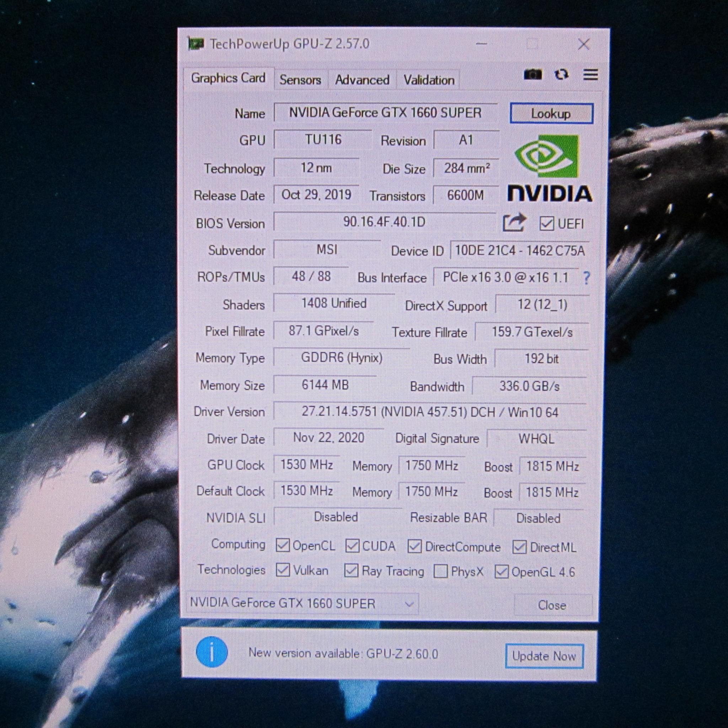Viewport: 728px width, 728px height.
Task: Click the Transistors field 6600M
Action: pos(466,195)
